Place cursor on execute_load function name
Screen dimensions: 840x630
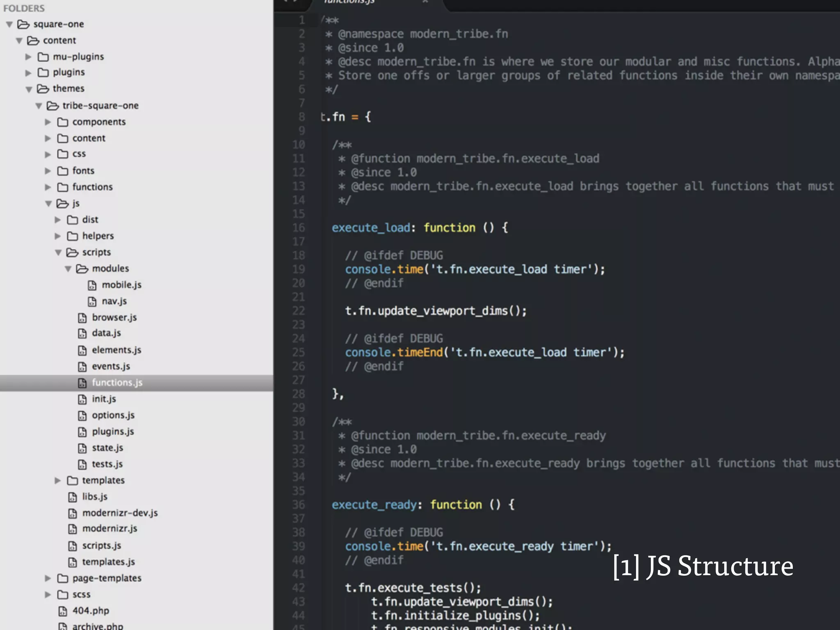click(x=371, y=228)
